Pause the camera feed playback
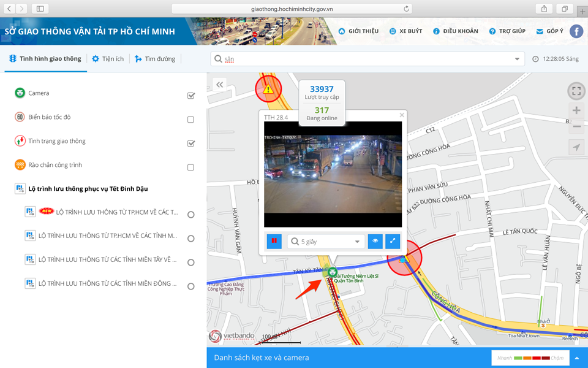The width and height of the screenshot is (588, 368). (274, 241)
